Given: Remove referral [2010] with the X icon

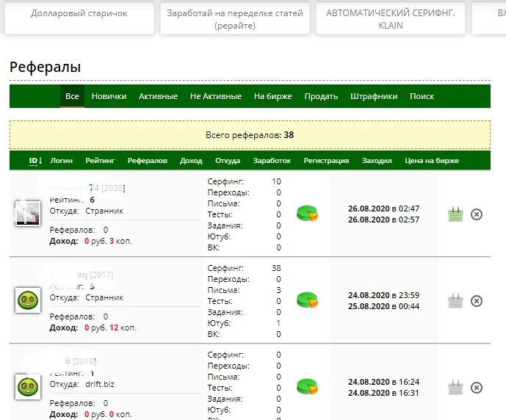Looking at the screenshot, I should [x=477, y=388].
